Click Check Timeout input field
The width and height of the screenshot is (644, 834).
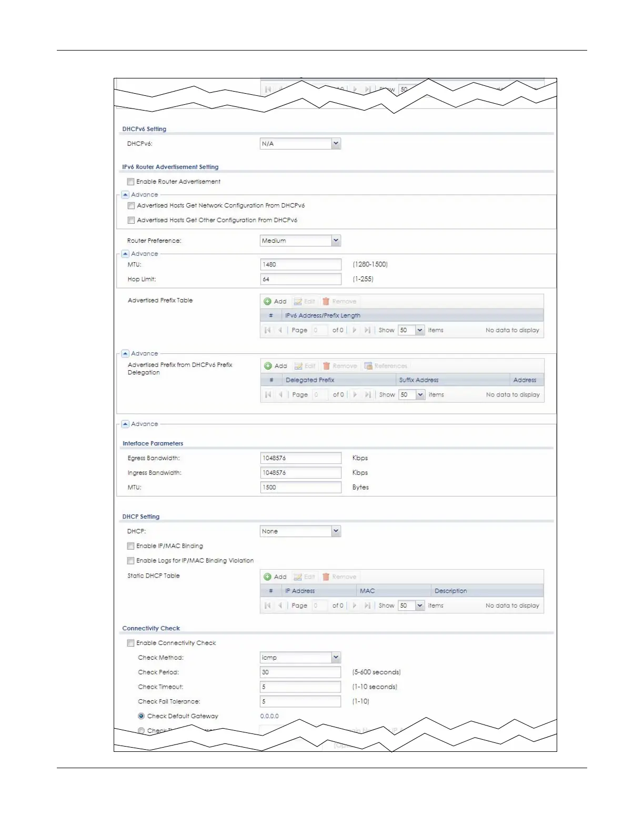[300, 687]
